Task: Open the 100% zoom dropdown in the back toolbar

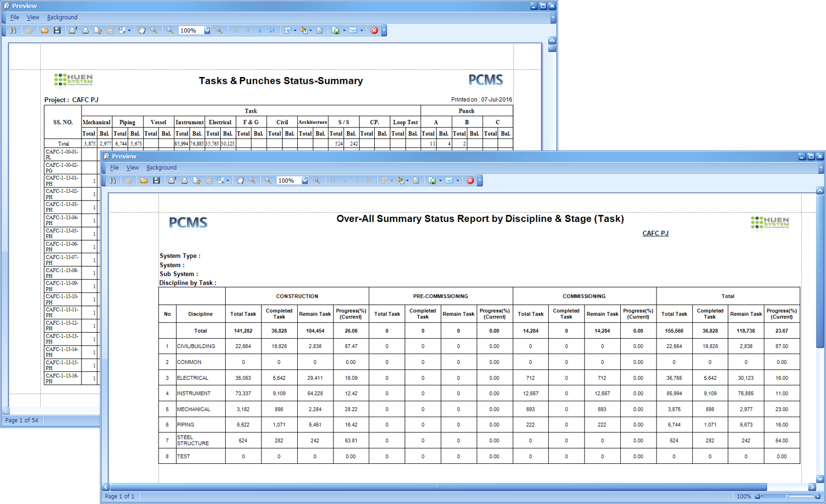Action: [x=207, y=30]
